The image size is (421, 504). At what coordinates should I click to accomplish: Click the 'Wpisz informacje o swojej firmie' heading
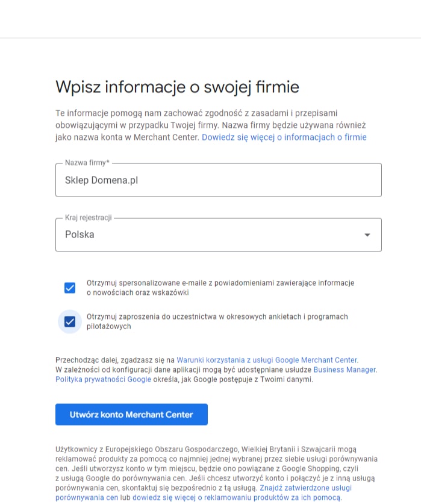click(x=177, y=87)
